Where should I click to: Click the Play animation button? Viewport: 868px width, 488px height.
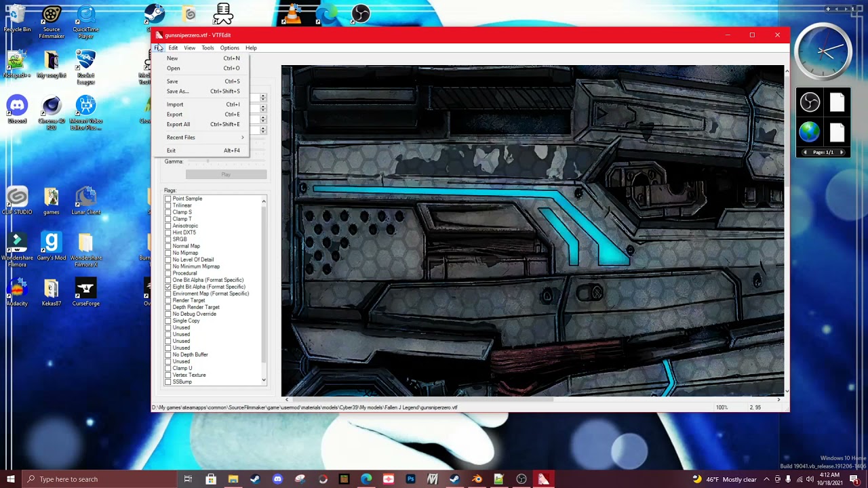(x=226, y=175)
